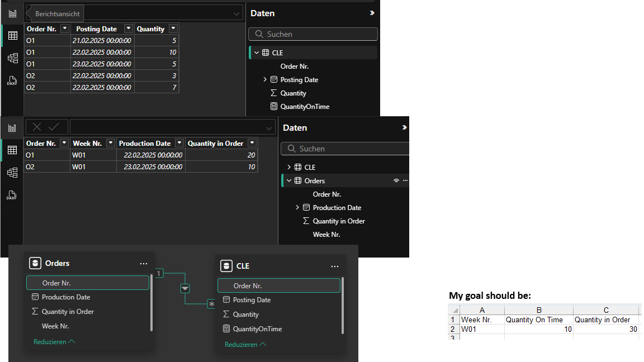Click cell 23.02.2025 00:00:00 in Orders table
This screenshot has height=362, width=644.
(x=151, y=166)
